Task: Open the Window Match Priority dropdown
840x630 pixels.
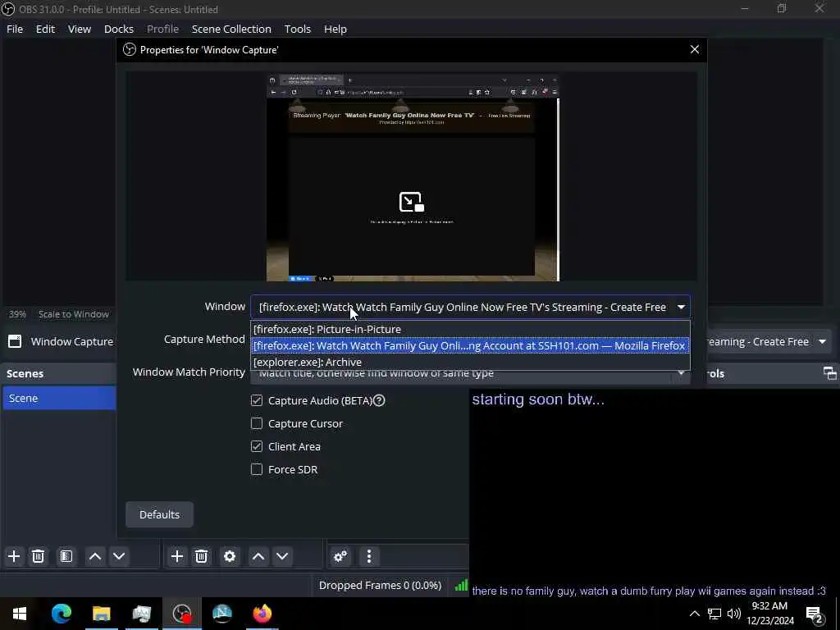Action: coord(470,373)
